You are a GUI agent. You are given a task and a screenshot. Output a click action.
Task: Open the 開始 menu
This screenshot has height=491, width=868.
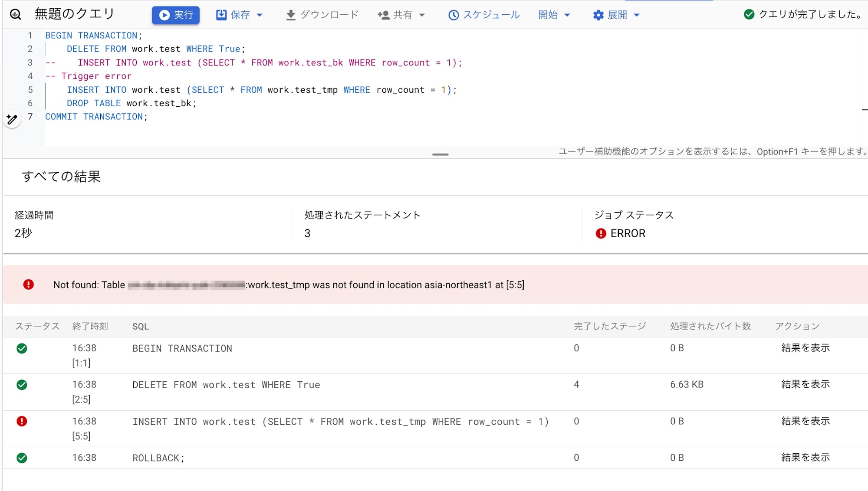tap(554, 15)
